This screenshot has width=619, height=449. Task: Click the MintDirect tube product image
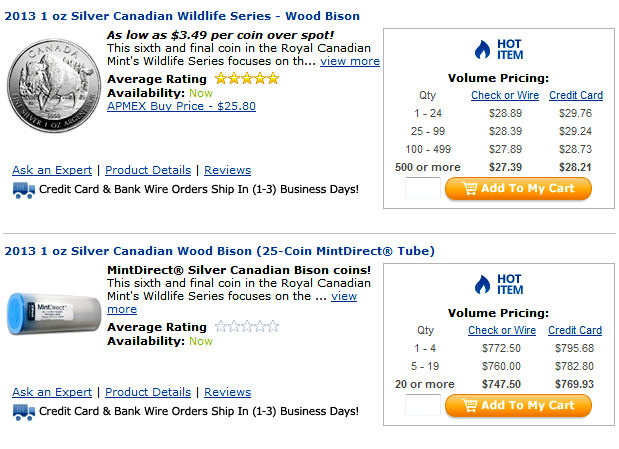[x=54, y=314]
